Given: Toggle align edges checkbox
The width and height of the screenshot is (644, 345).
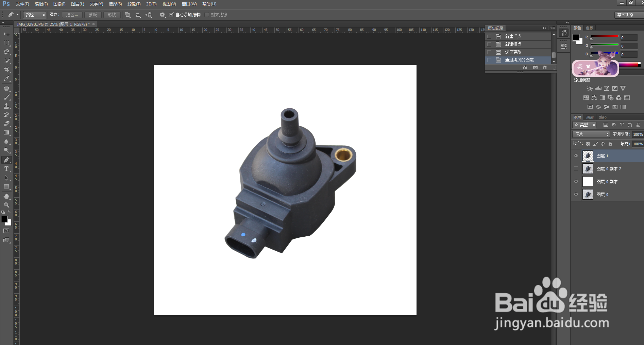Looking at the screenshot, I should click(207, 15).
